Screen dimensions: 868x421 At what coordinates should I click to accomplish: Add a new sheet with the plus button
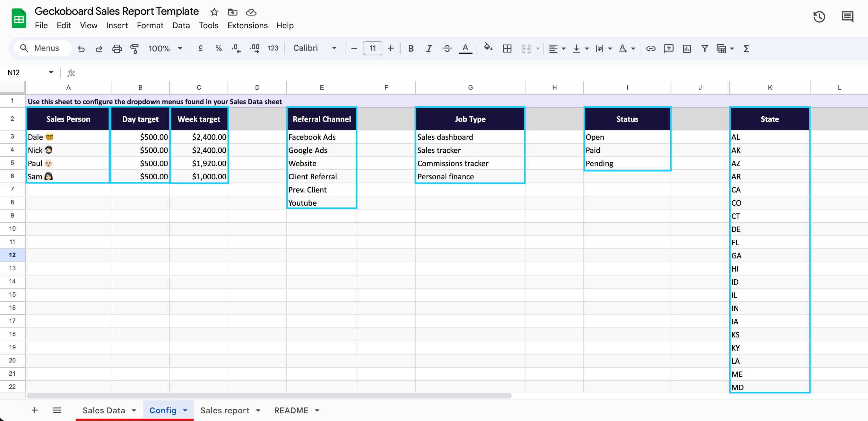tap(34, 410)
